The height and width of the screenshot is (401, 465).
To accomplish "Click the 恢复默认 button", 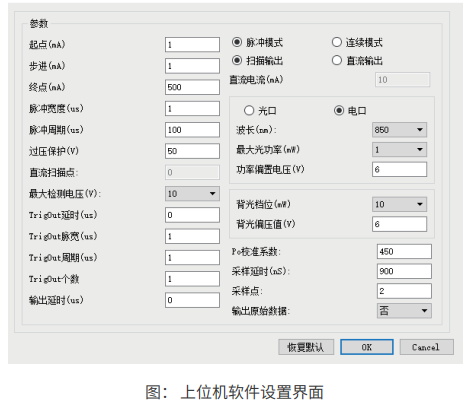I will tap(306, 347).
